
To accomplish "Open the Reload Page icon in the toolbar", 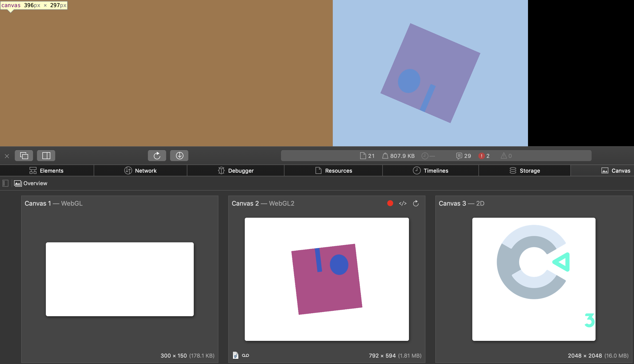I will point(157,155).
